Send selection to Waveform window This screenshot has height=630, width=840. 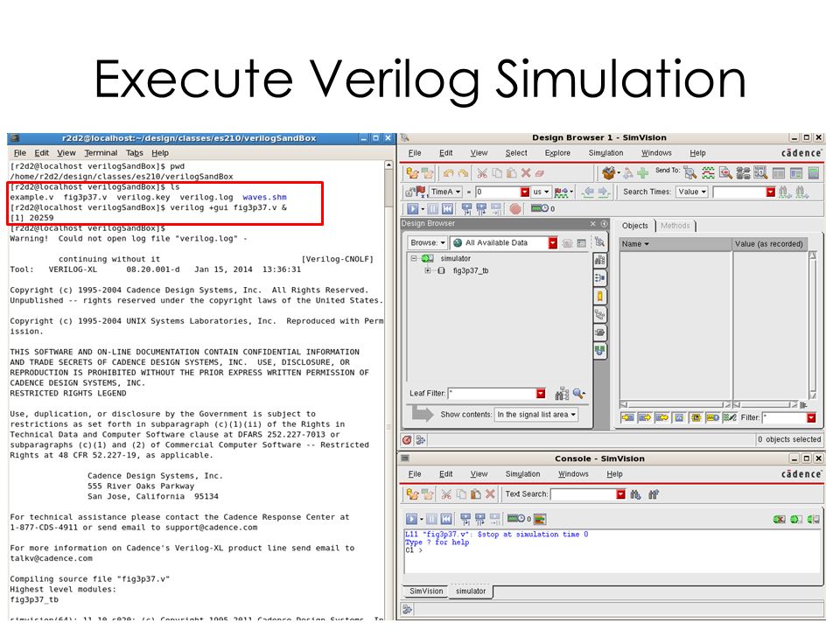coord(708,172)
